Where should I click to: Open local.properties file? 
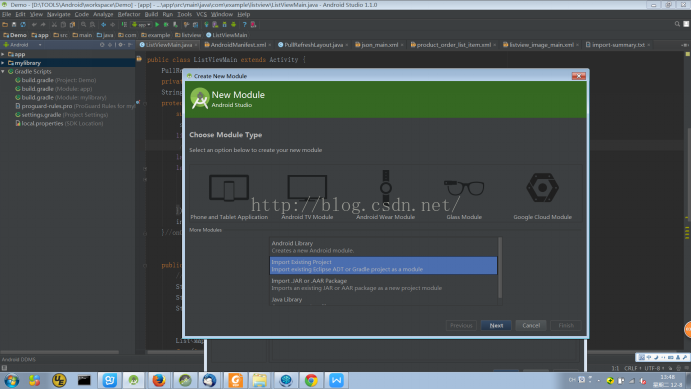(59, 124)
